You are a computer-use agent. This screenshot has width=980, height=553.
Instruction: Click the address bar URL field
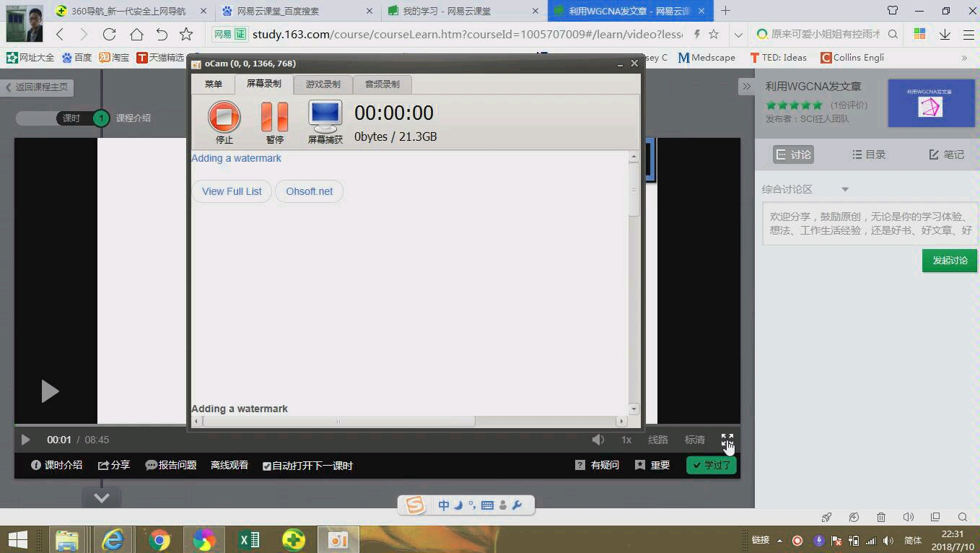[x=467, y=34]
